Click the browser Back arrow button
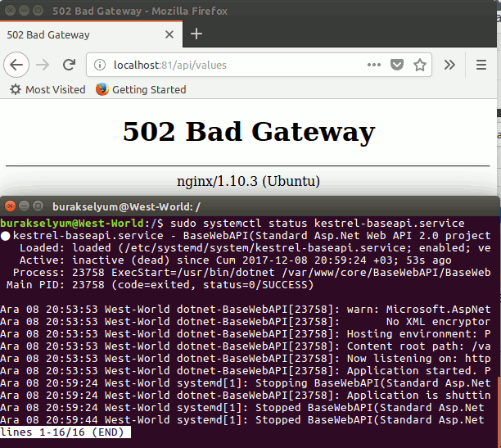 pyautogui.click(x=17, y=65)
